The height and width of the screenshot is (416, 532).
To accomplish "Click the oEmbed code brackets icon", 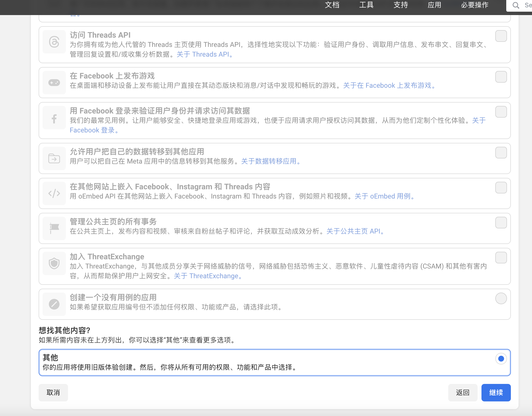I will [54, 193].
